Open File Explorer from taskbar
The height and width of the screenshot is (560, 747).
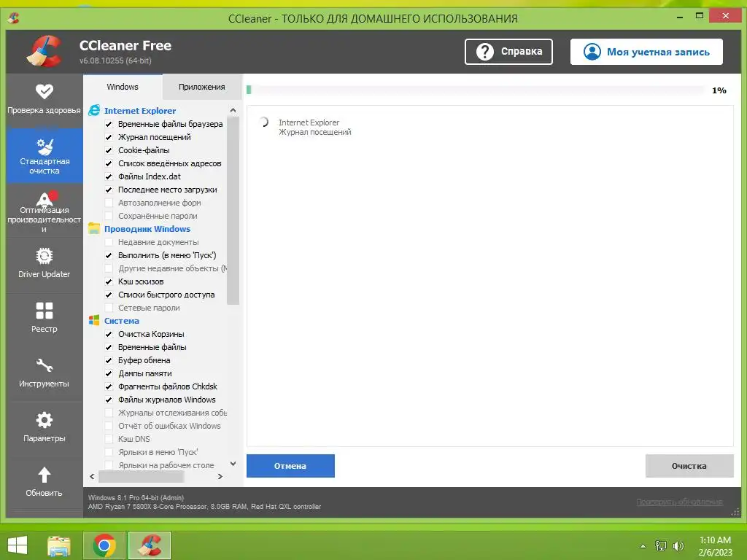[59, 545]
